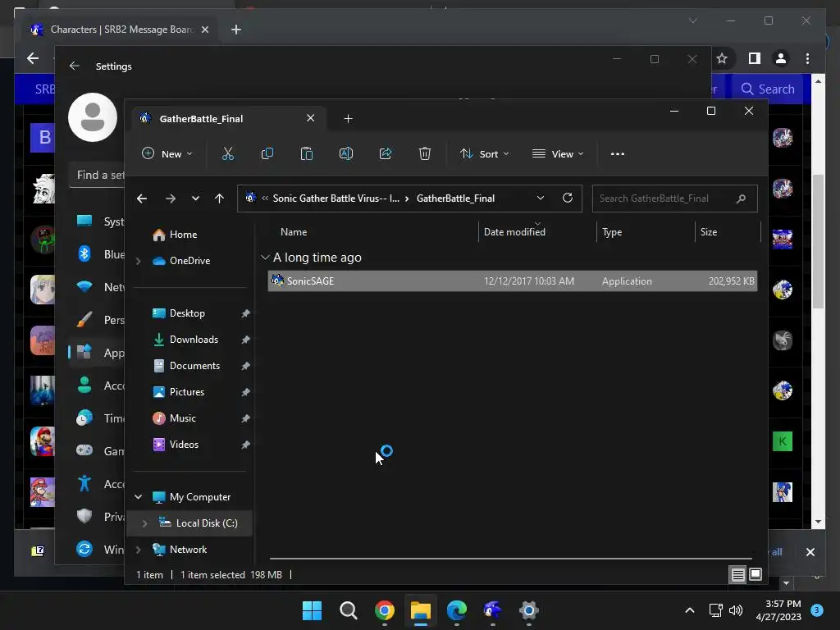Switch to details view layout icon
840x630 pixels.
click(x=737, y=575)
